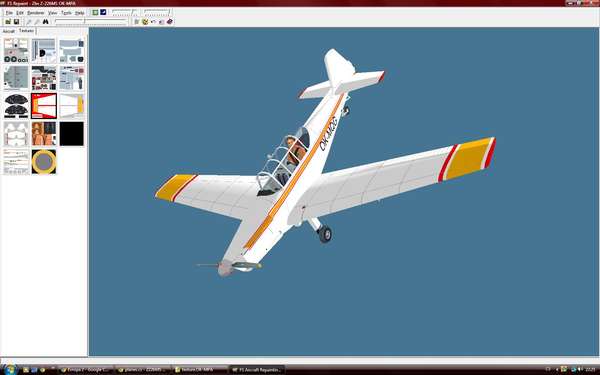Click the open folder toolbar icon
600x375 pixels.
coord(8,22)
